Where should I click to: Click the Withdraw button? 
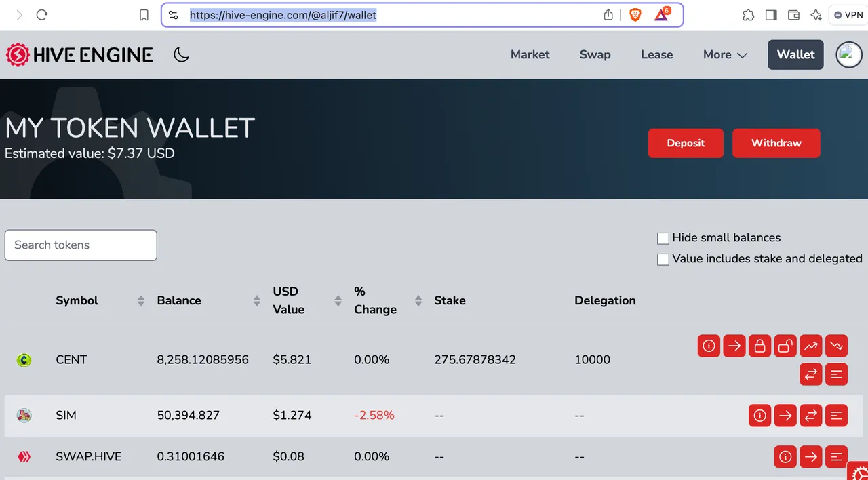pos(776,143)
